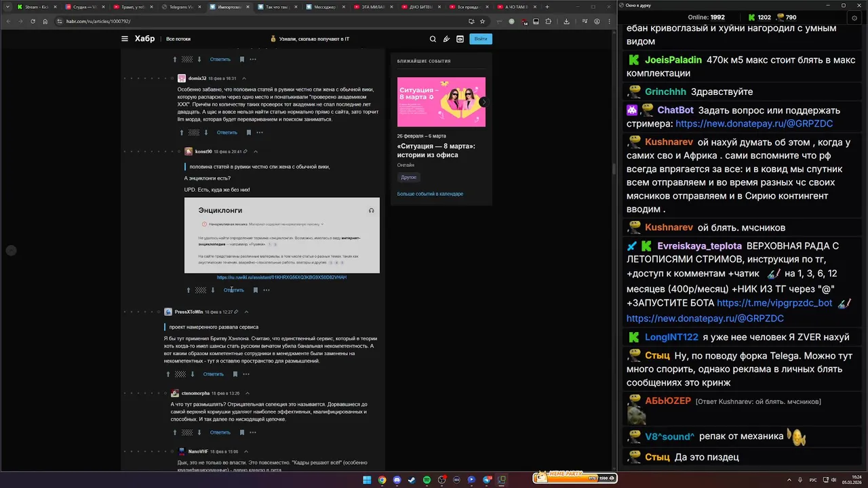
Task: Open domix32's user profile
Action: pos(197,79)
